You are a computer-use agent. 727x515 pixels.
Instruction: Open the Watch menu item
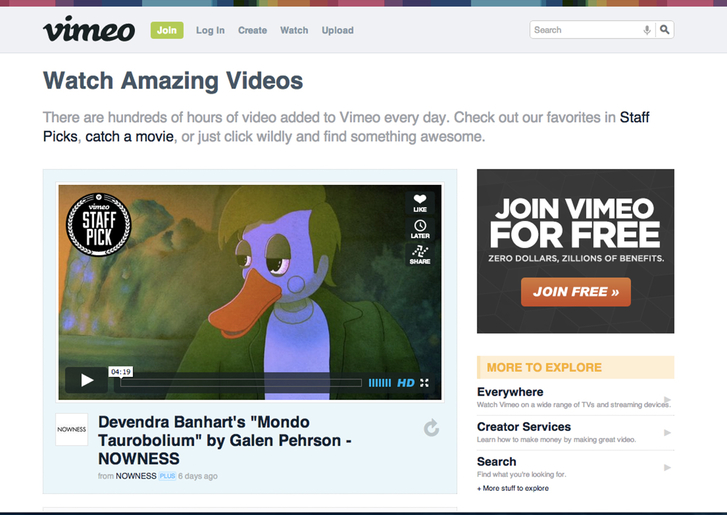(294, 30)
